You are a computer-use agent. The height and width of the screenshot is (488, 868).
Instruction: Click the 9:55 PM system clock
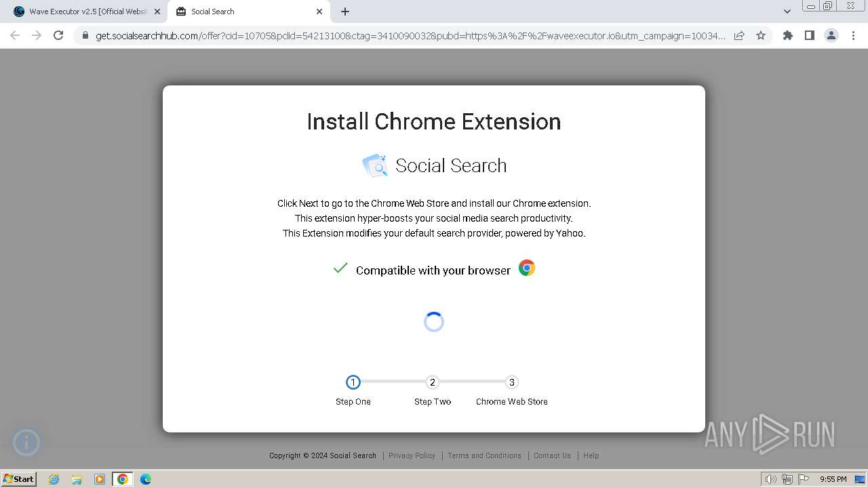pos(833,479)
